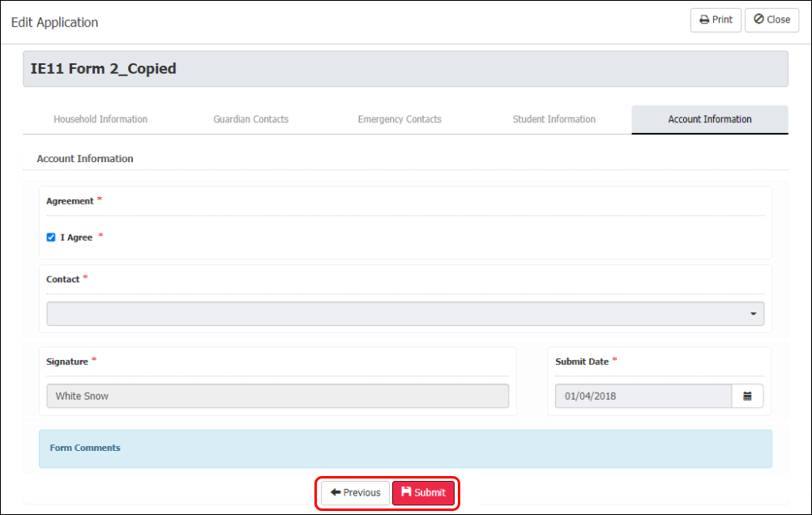The width and height of the screenshot is (812, 515).
Task: Click the Submit Date input field
Action: 643,396
